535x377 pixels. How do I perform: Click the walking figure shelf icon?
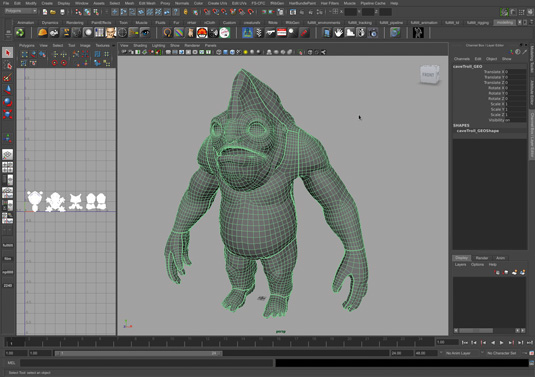[x=418, y=33]
